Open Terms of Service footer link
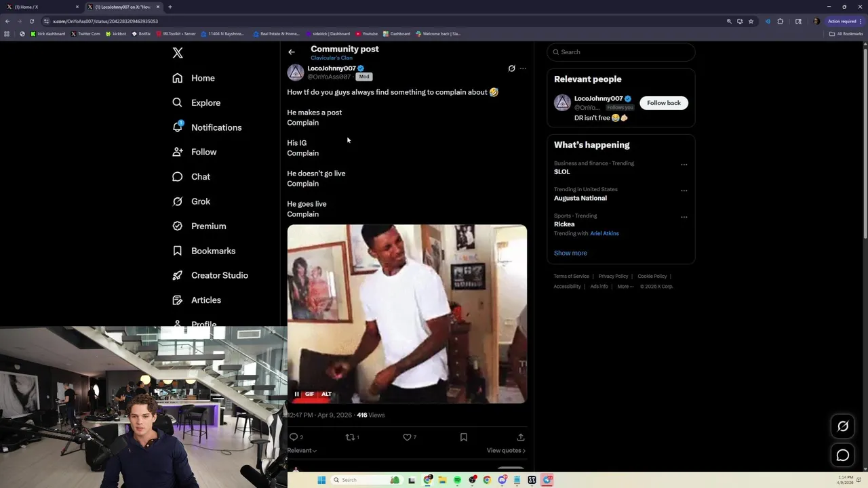 pyautogui.click(x=572, y=277)
